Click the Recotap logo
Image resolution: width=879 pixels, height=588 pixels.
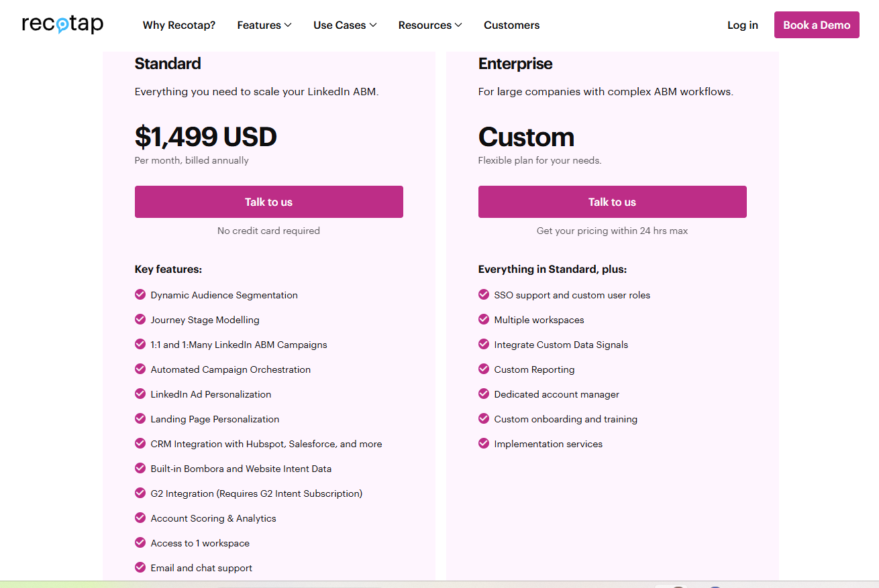(62, 25)
